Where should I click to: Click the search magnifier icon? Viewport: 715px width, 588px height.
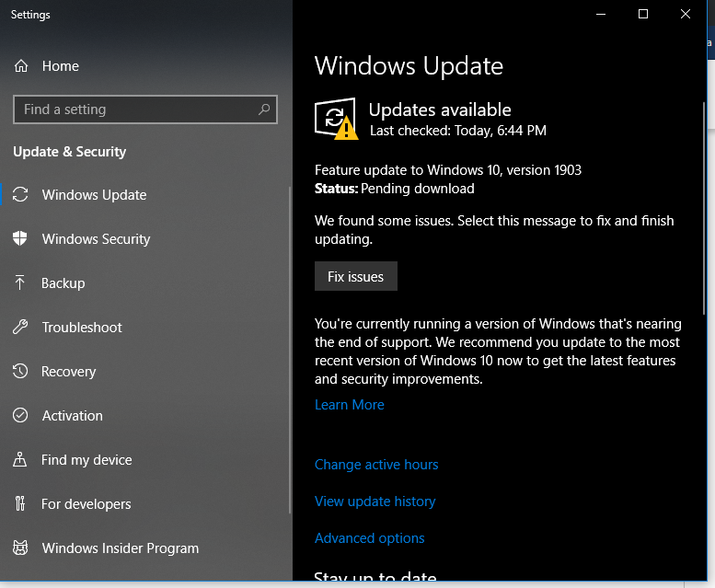pos(264,110)
